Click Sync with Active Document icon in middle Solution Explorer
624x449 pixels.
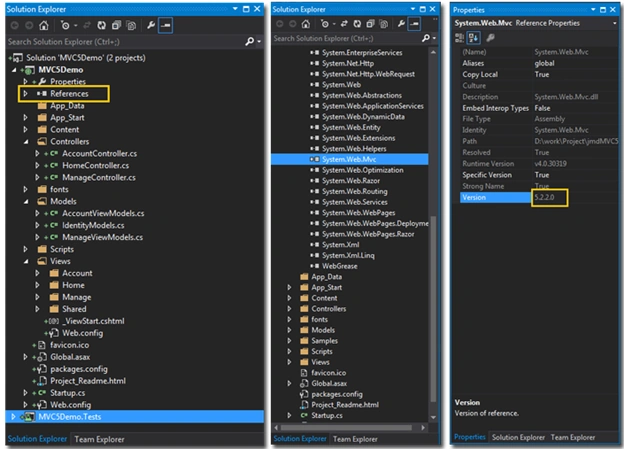[344, 24]
